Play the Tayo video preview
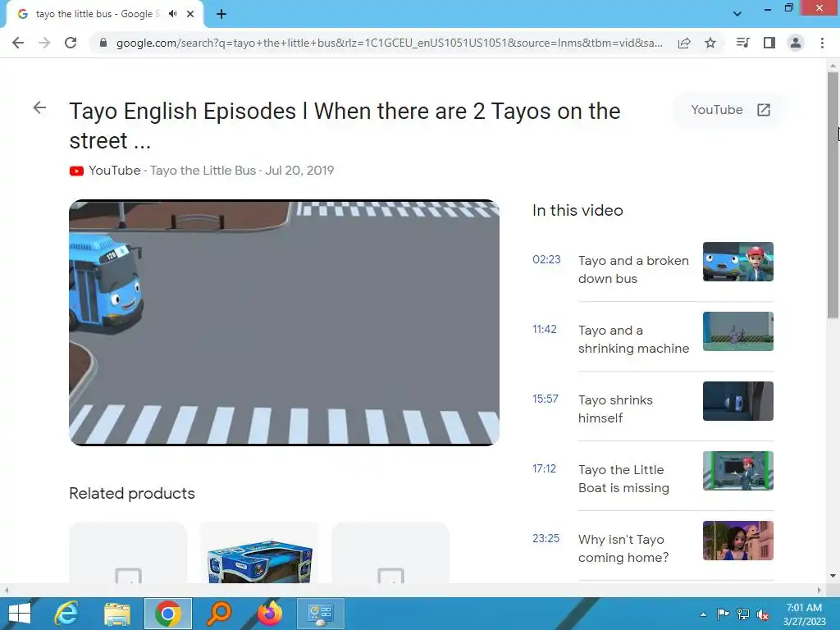840x630 pixels. pyautogui.click(x=284, y=322)
